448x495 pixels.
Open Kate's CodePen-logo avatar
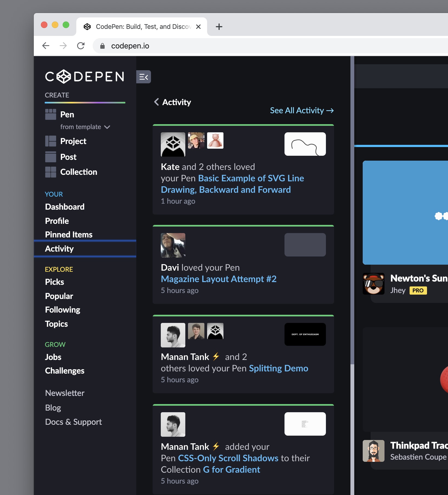pos(173,145)
